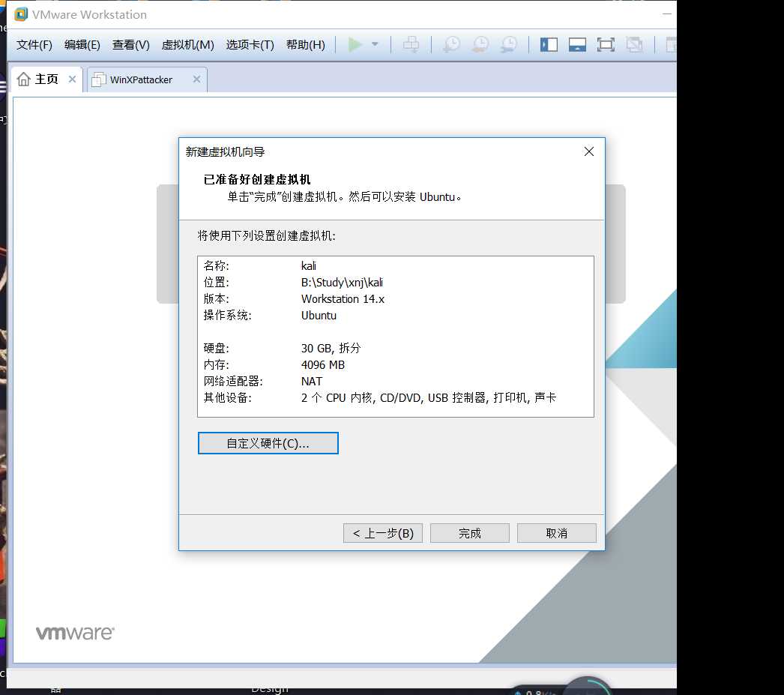The width and height of the screenshot is (784, 695).
Task: Click the revert to snapshot icon
Action: [480, 44]
